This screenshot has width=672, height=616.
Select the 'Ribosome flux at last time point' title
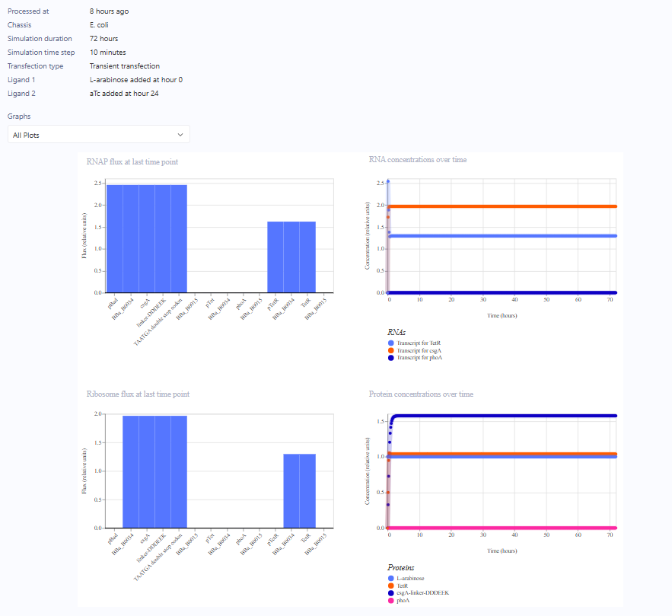coord(138,394)
